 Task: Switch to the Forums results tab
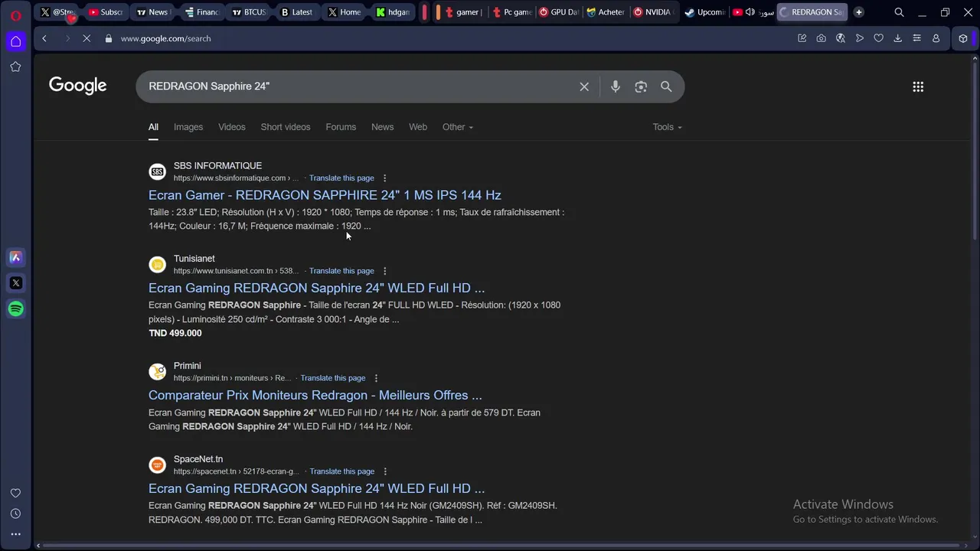tap(341, 127)
